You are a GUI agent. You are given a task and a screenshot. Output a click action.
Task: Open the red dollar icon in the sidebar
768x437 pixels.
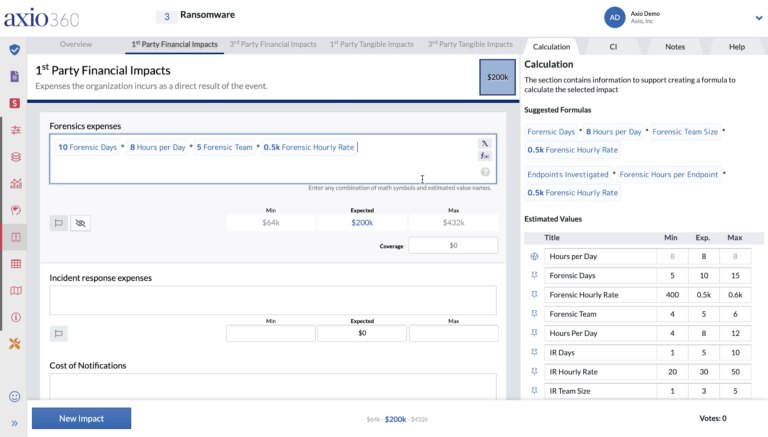[x=15, y=103]
